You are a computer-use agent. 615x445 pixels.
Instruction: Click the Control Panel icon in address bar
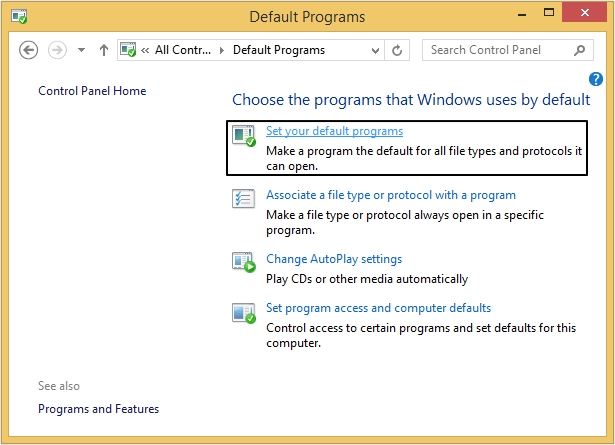128,50
